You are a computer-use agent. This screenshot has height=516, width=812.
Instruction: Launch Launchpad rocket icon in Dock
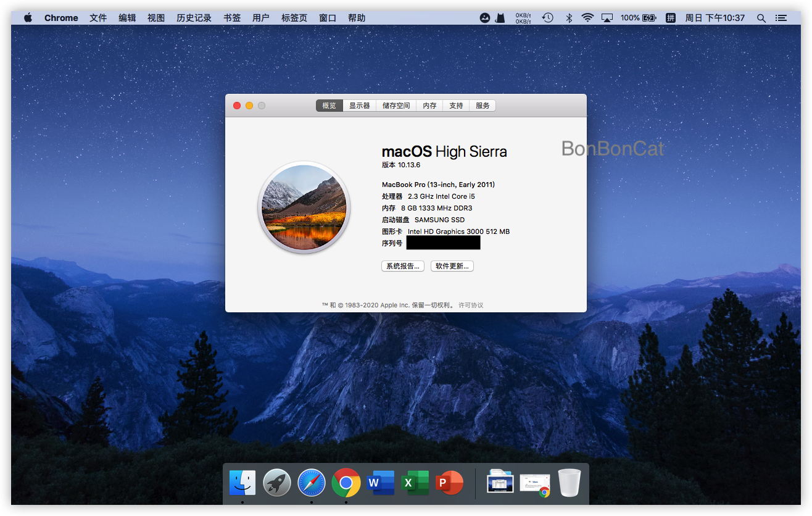(277, 483)
